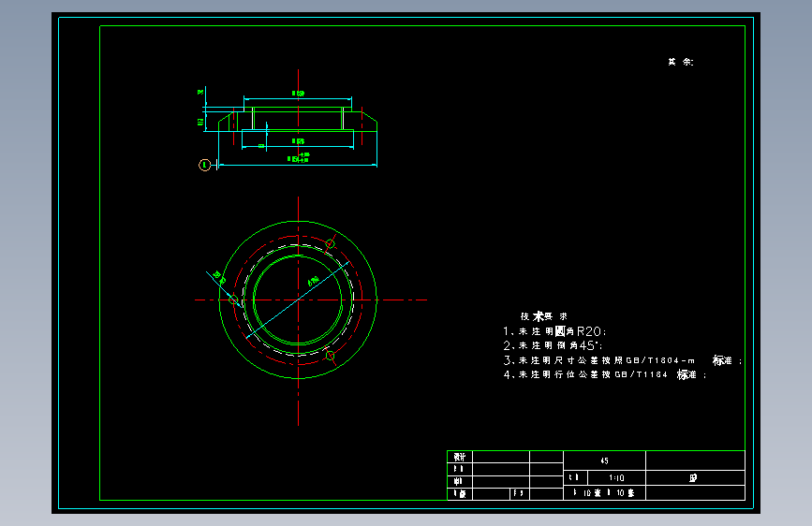This screenshot has height=526, width=812.
Task: Click the circled datum symbol beside section view
Action: click(x=204, y=165)
